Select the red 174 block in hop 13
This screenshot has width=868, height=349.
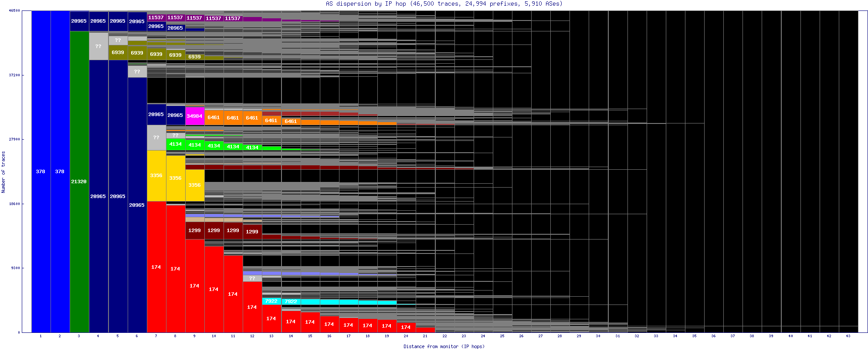click(x=271, y=318)
